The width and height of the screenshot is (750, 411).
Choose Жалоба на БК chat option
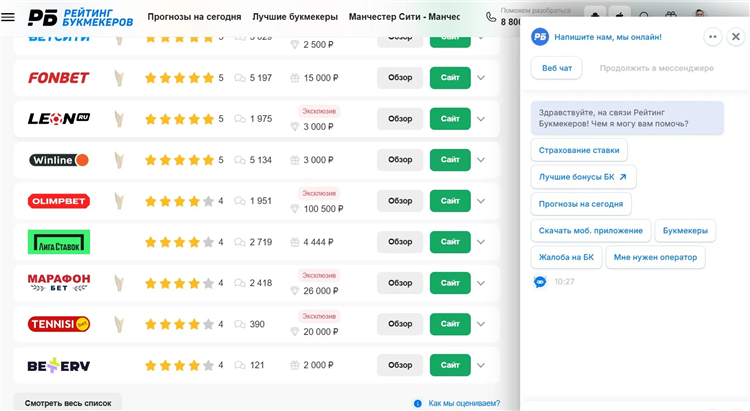tap(566, 257)
